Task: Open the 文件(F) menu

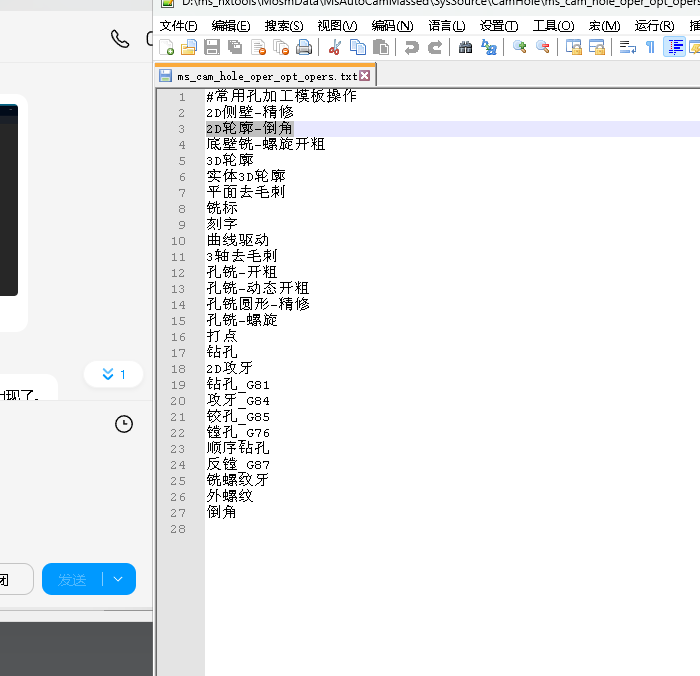Action: 179,26
